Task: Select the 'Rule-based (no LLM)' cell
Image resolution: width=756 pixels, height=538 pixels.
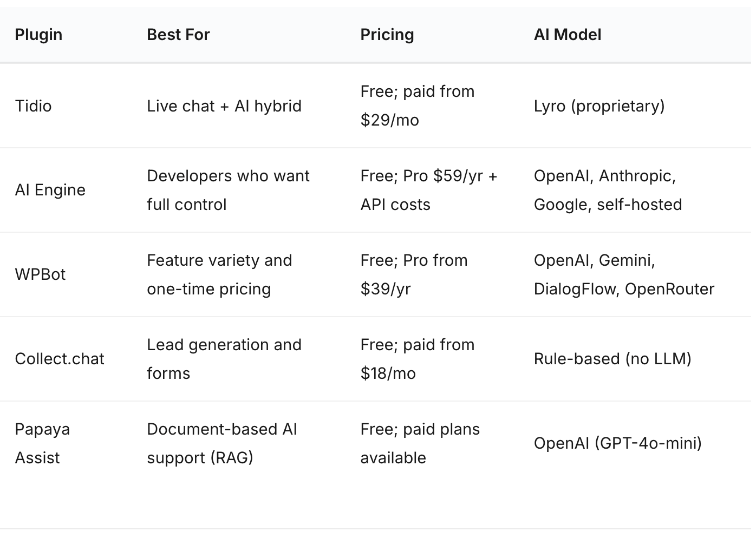Action: [612, 359]
